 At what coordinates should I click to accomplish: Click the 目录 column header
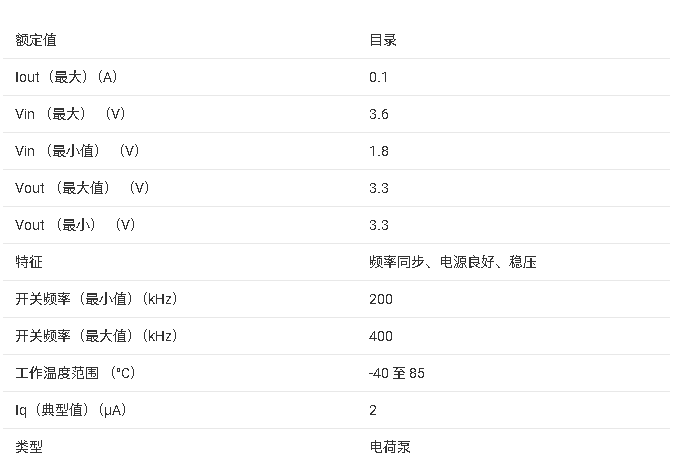383,40
